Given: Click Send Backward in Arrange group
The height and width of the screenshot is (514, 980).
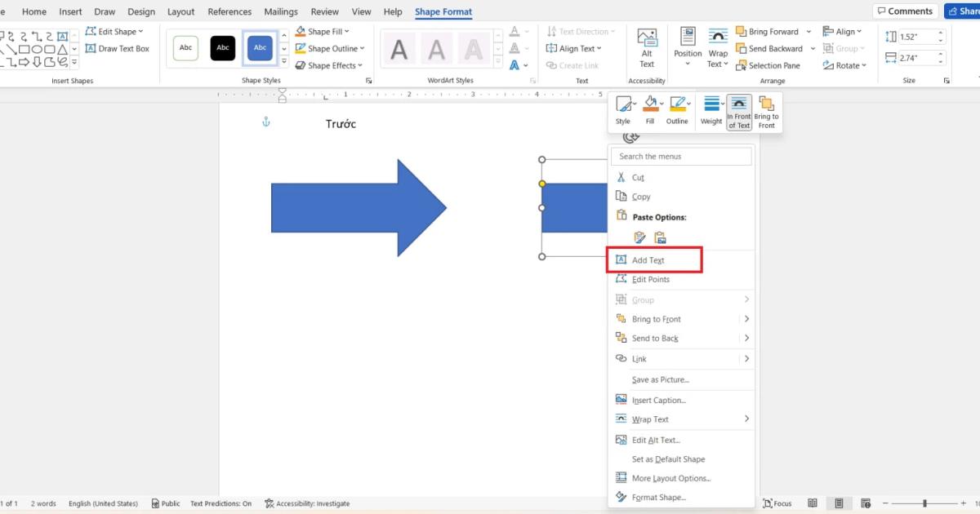Looking at the screenshot, I should click(768, 49).
